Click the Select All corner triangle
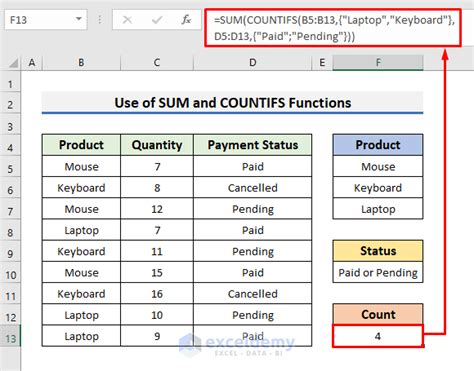Screen dimensions: 474x371 pos(13,63)
